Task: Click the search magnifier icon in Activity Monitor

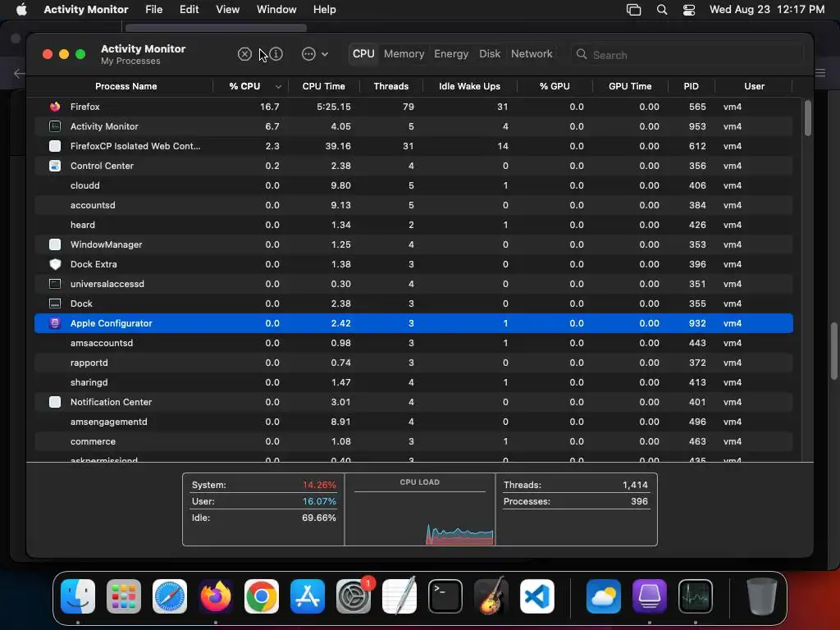Action: click(582, 54)
